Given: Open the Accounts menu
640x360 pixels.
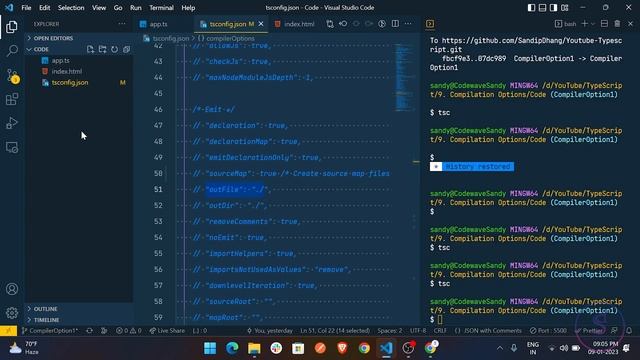Looking at the screenshot, I should (x=12, y=289).
